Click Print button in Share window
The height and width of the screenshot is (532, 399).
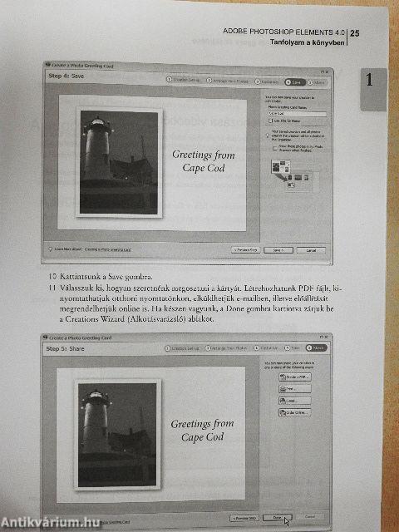[294, 389]
